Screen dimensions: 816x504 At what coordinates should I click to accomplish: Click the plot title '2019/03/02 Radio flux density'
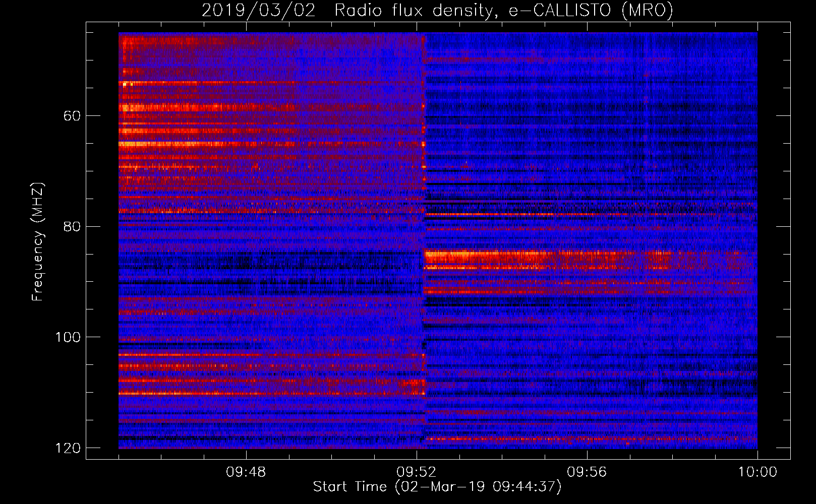tap(437, 10)
